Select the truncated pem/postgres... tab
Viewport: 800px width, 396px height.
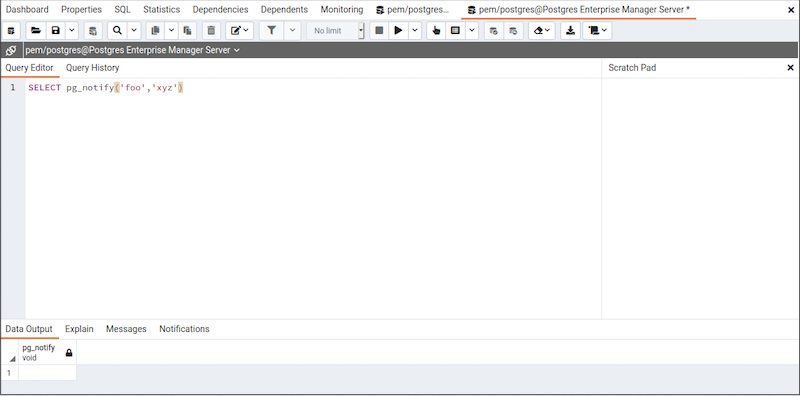point(413,9)
